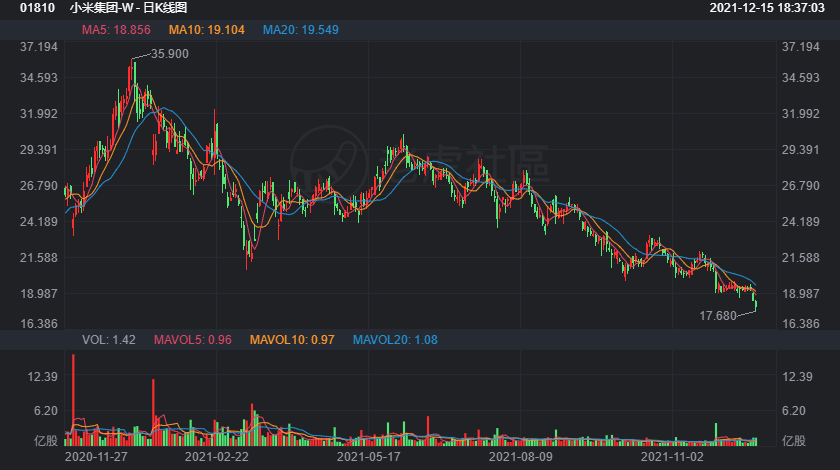Click the tallest red volume bar
This screenshot has height=470, width=840.
73,400
